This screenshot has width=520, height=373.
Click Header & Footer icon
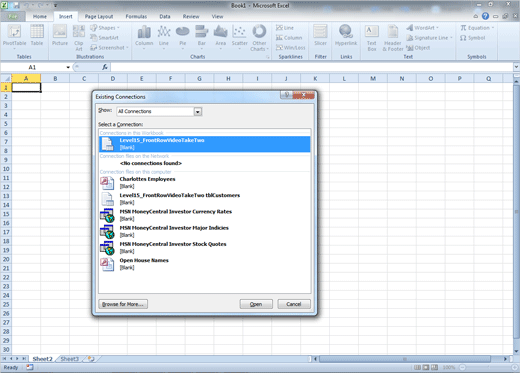pos(393,37)
